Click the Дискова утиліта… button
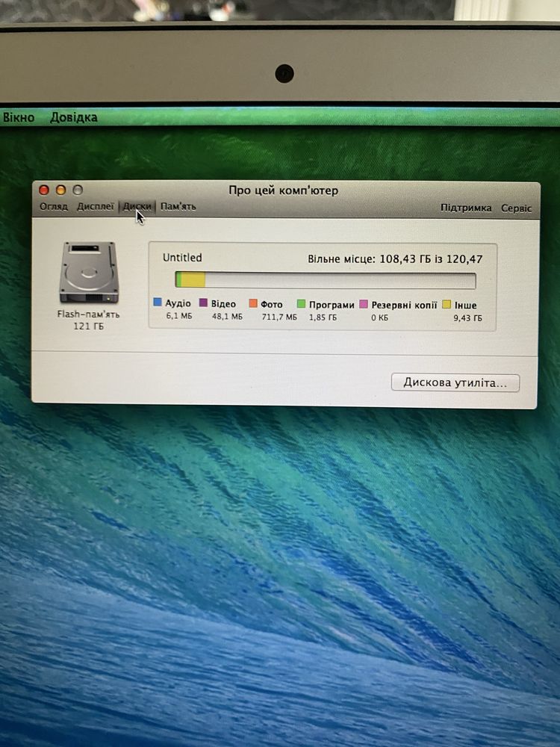The width and height of the screenshot is (560, 747). click(x=455, y=382)
